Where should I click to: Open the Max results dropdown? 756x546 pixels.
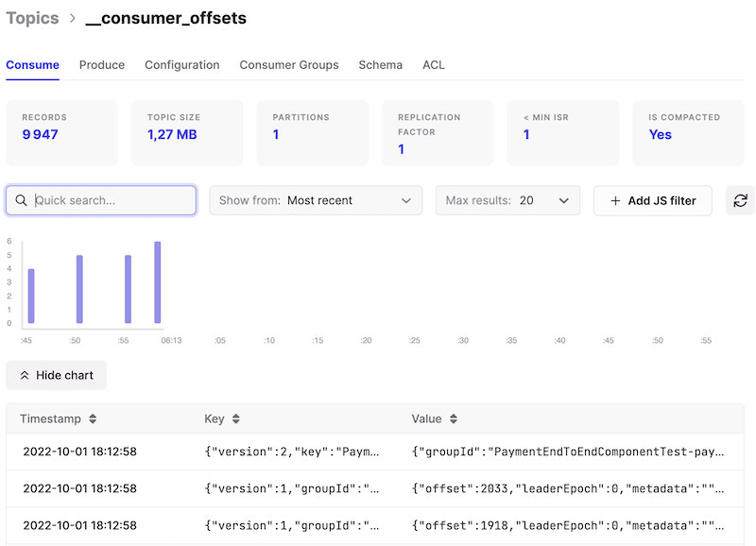tap(507, 200)
